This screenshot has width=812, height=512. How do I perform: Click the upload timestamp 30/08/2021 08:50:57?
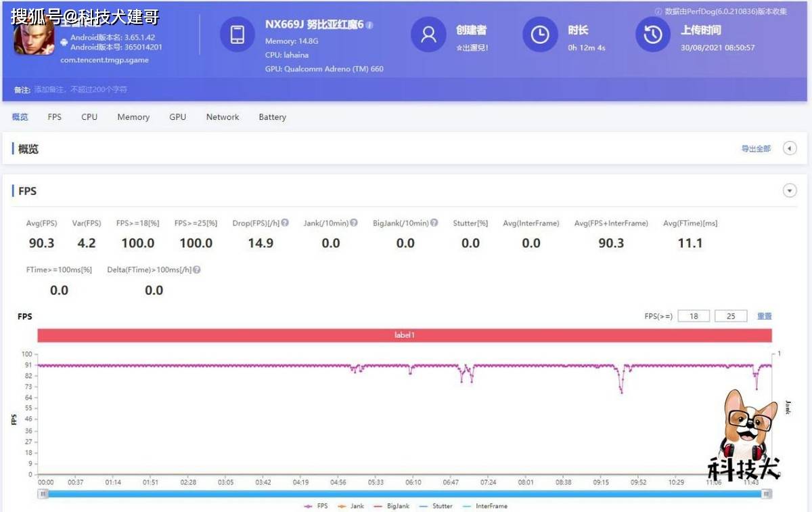(x=718, y=48)
